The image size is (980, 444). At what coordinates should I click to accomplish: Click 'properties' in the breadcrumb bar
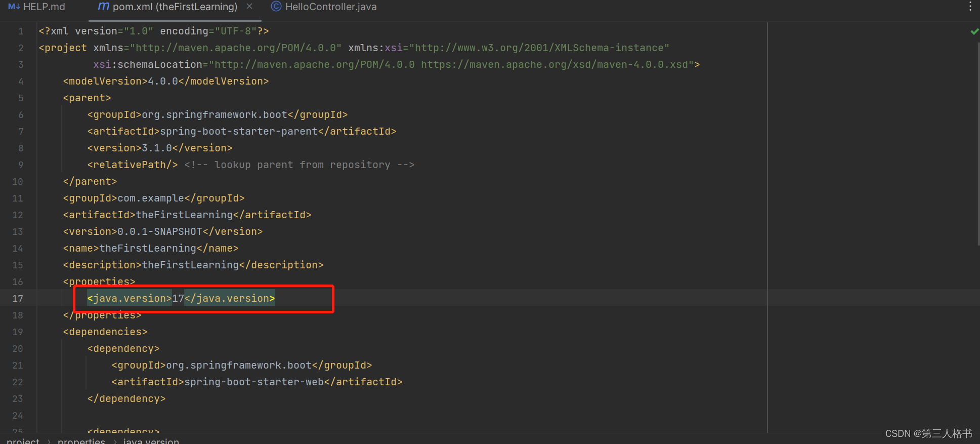pos(81,440)
